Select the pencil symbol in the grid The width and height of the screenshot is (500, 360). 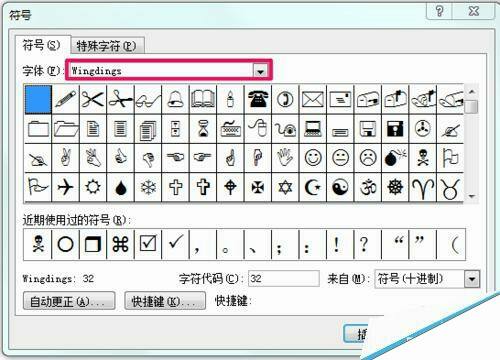click(66, 99)
